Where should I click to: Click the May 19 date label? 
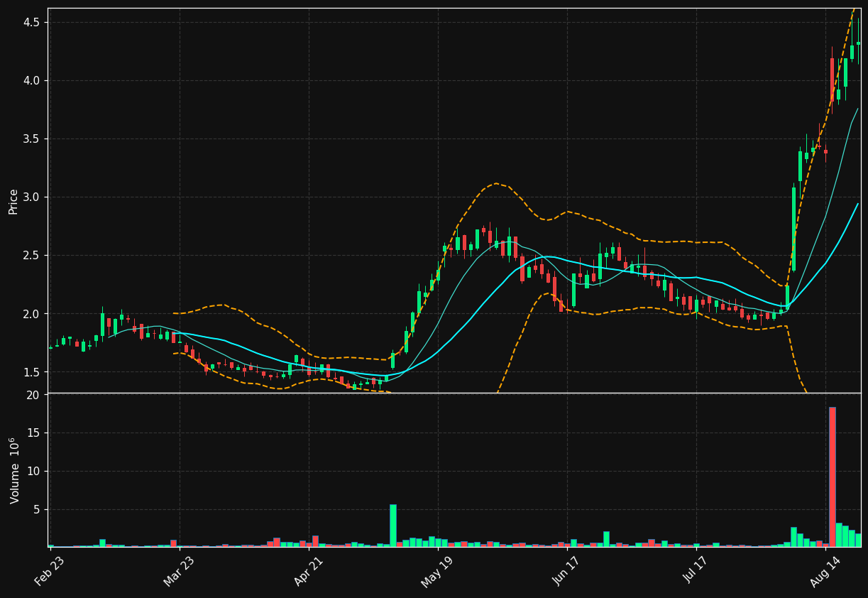click(436, 571)
